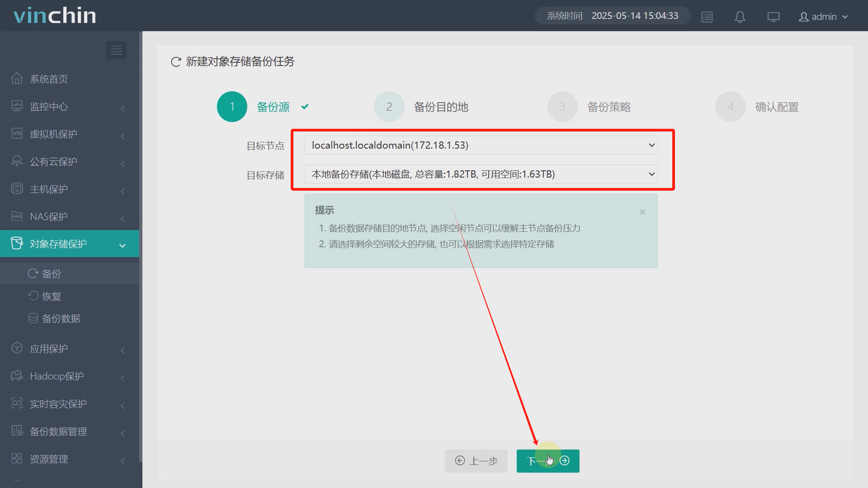868x488 pixels.
Task: Click 上一步 previous button
Action: click(476, 460)
